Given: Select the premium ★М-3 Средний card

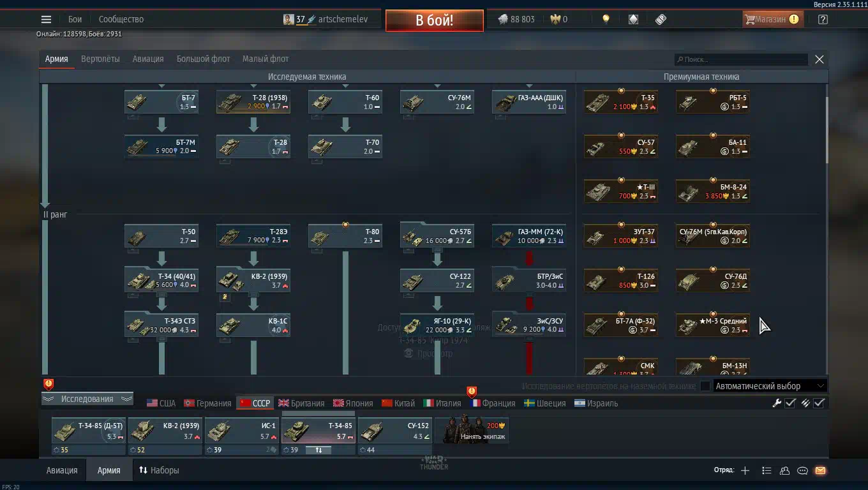Looking at the screenshot, I should [713, 325].
